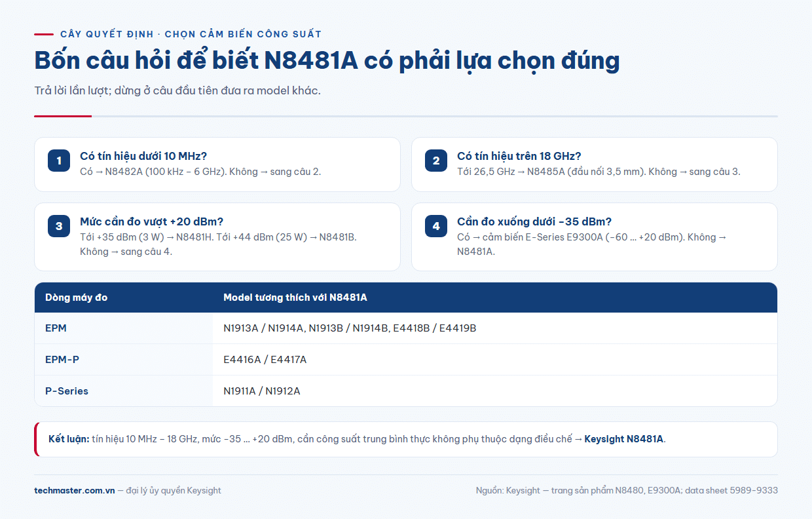
Task: Click the main title "Bốn câu hỏi để biết N8481A..."
Action: [327, 61]
